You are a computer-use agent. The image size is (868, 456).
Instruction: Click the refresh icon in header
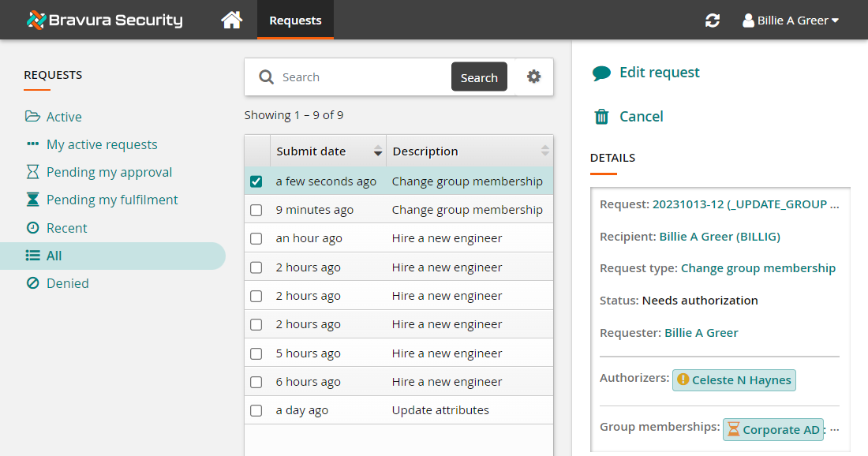(713, 21)
